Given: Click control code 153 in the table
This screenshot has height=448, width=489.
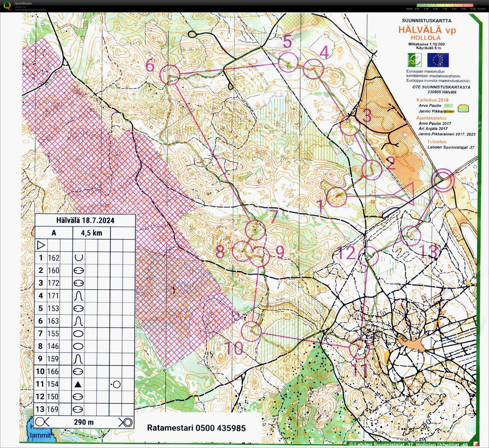Looking at the screenshot, I should point(53,308).
